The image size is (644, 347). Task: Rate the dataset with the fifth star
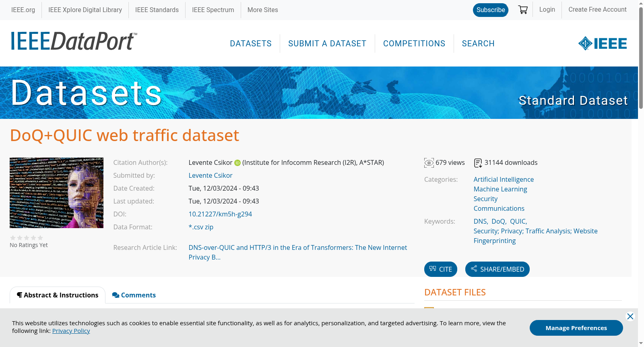(x=40, y=238)
